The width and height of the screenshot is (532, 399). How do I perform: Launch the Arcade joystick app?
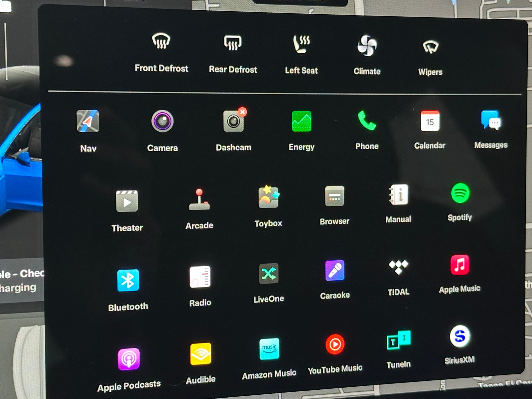pos(199,199)
